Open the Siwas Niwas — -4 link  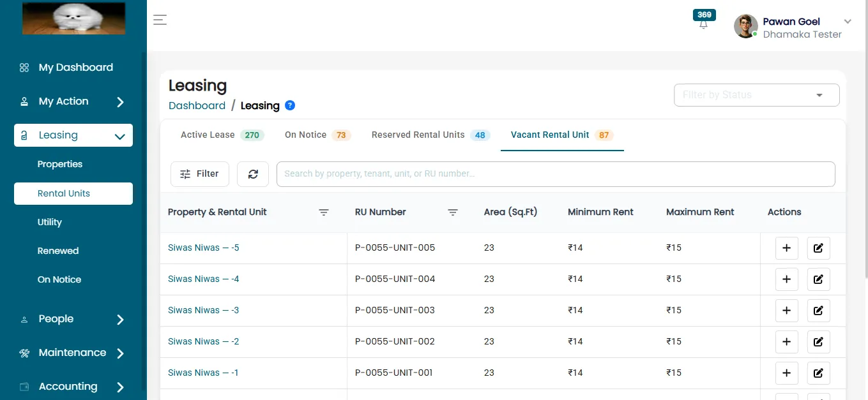click(x=204, y=279)
